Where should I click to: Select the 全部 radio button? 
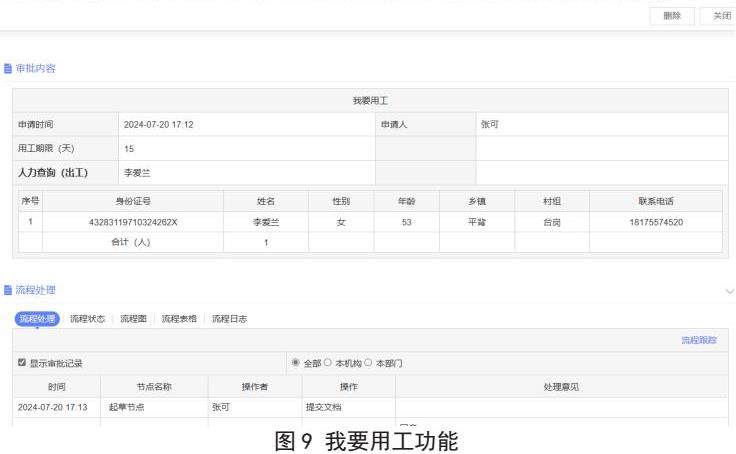[x=296, y=362]
